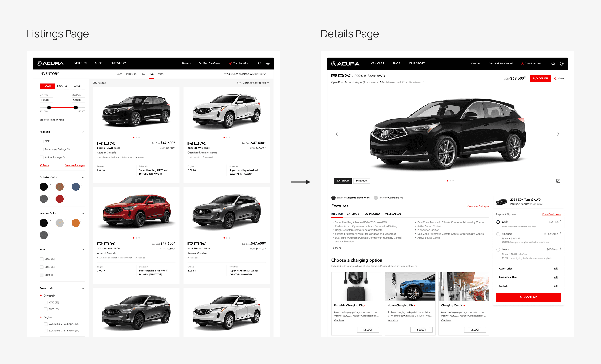601x364 pixels.
Task: Click the fullscreen expand icon below car image
Action: [x=558, y=181]
